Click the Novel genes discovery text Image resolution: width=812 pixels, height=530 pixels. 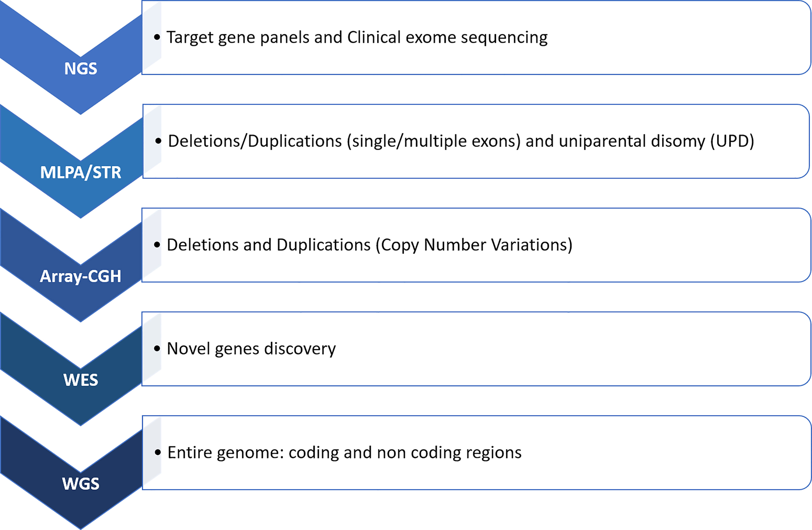click(x=251, y=349)
